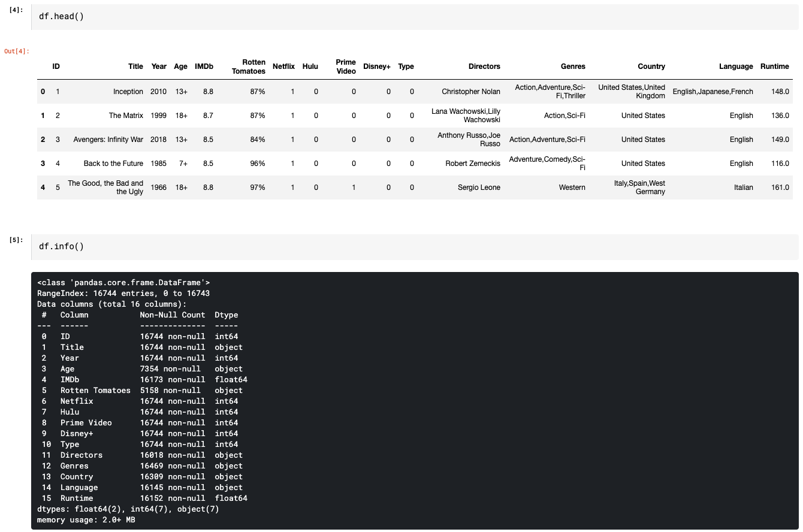This screenshot has height=532, width=803.
Task: Select the Netflix column header
Action: [283, 66]
